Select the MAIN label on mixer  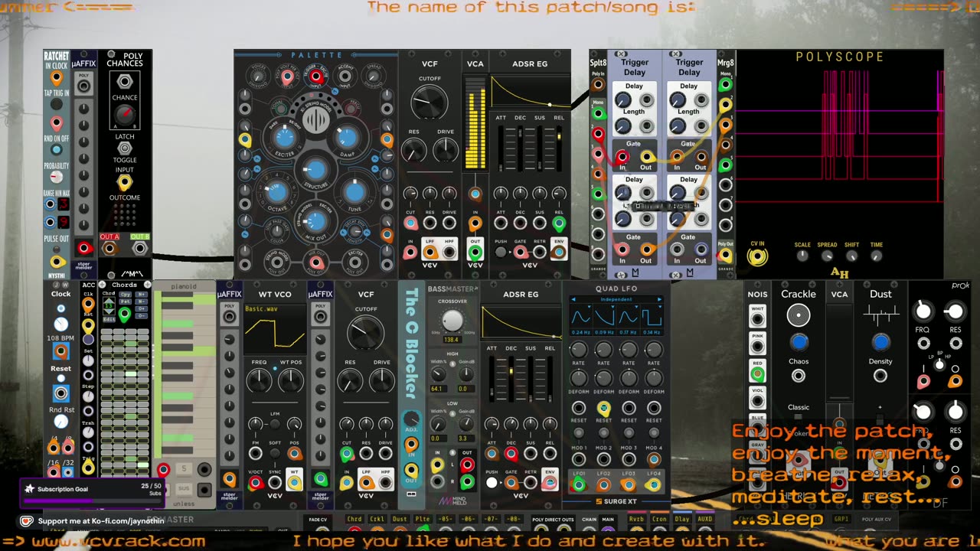click(x=608, y=519)
